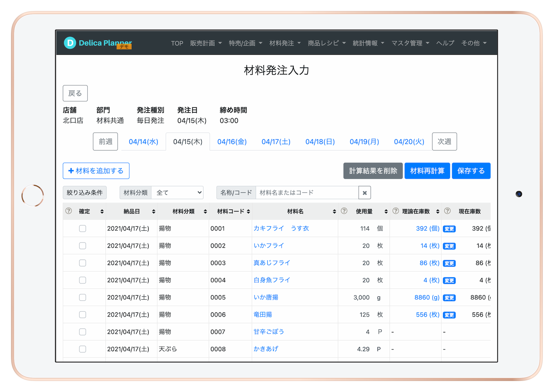553x392 pixels.
Task: Click the Delica Planner logo icon
Action: click(70, 42)
